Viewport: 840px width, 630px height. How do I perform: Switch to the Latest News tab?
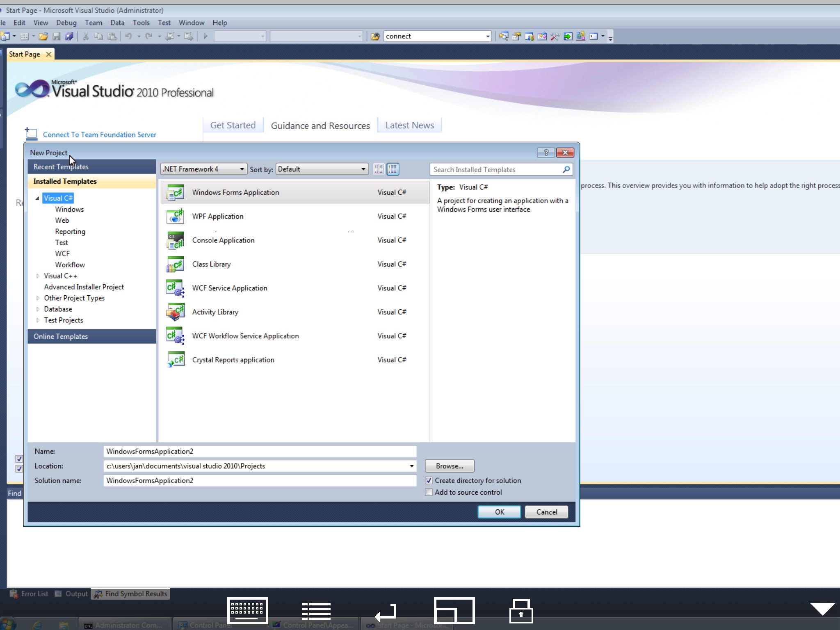pyautogui.click(x=410, y=125)
